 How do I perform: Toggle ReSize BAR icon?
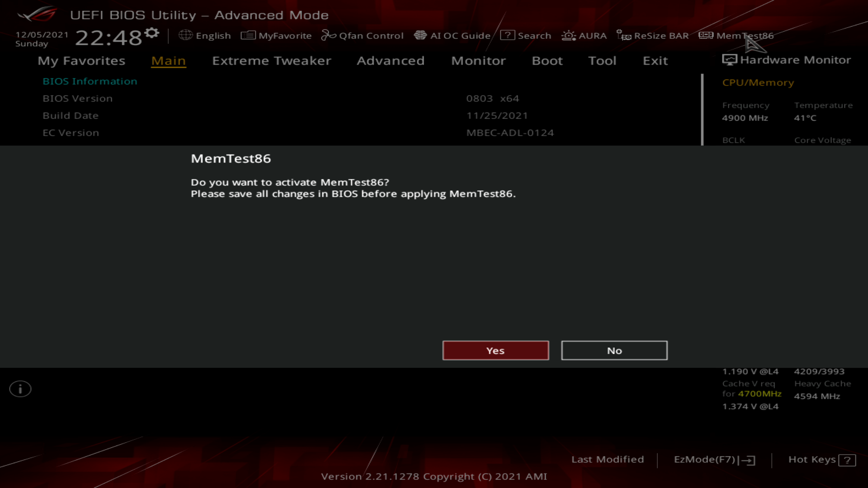pos(624,35)
